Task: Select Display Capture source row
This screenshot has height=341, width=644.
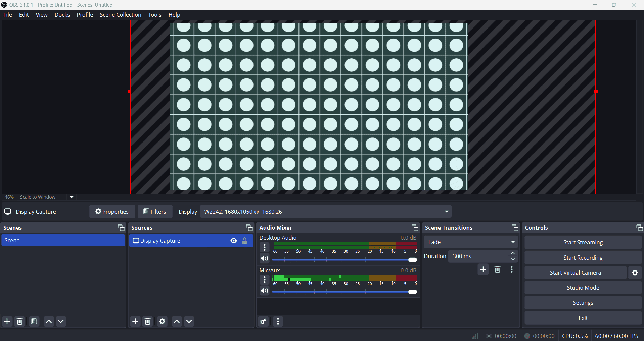Action: (191, 241)
